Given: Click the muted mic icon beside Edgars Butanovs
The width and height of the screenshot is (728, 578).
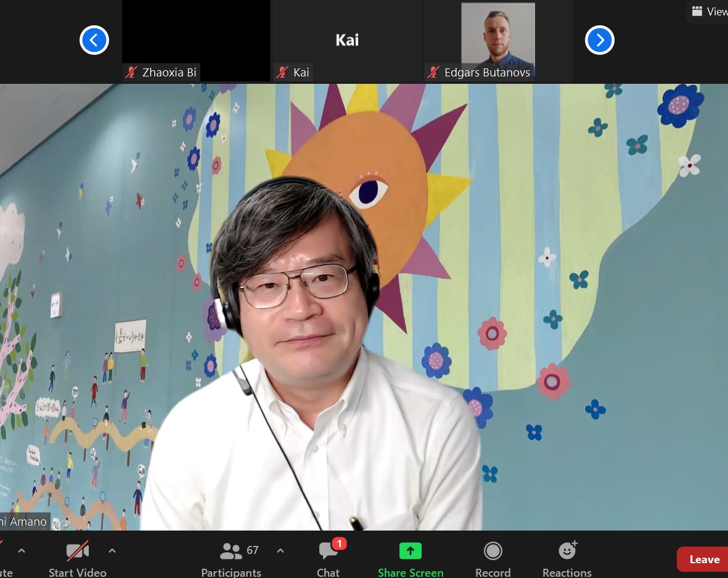Looking at the screenshot, I should pos(433,73).
